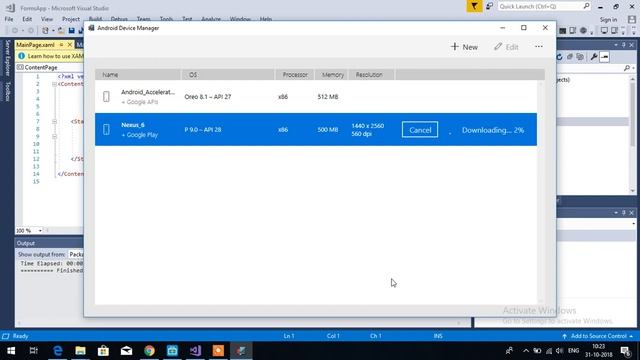The height and width of the screenshot is (360, 640).
Task: Switch to Visual Studio taskbar icon
Action: pyautogui.click(x=195, y=351)
